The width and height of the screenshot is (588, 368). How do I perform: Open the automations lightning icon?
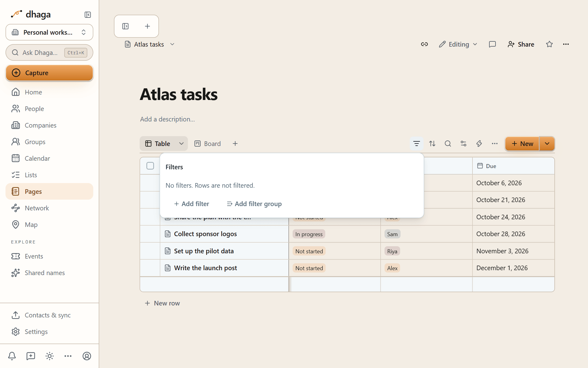click(x=479, y=144)
